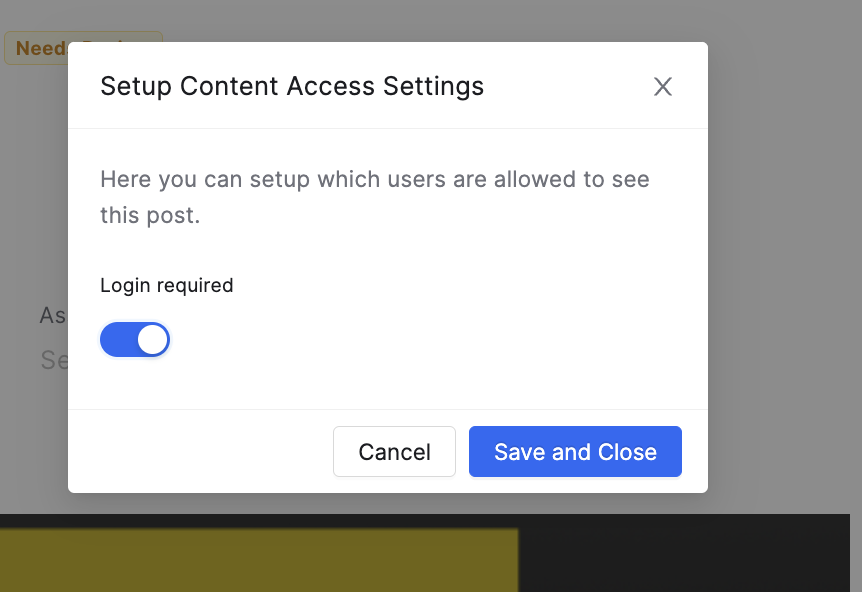Click the blue track of the Login switch
This screenshot has width=862, height=592.
click(x=118, y=340)
